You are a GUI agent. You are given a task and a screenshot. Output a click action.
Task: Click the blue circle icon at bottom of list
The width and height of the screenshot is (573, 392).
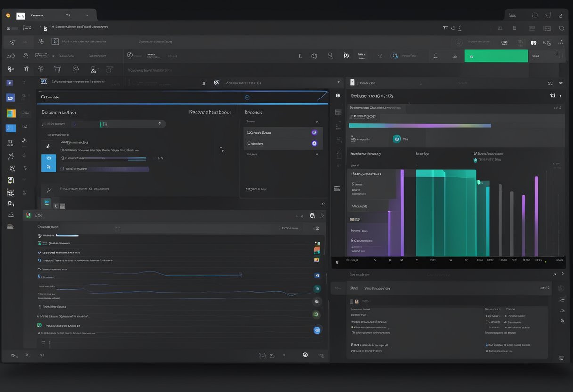pyautogui.click(x=317, y=330)
